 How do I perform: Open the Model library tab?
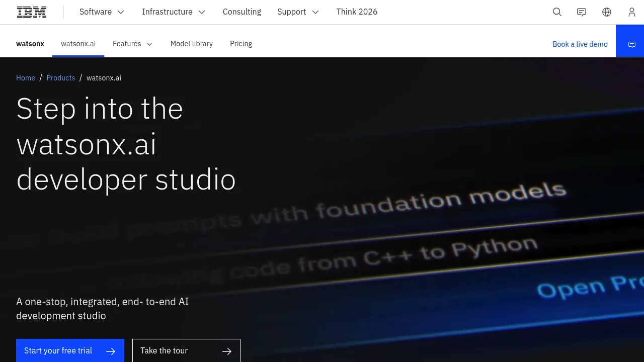[x=192, y=44]
